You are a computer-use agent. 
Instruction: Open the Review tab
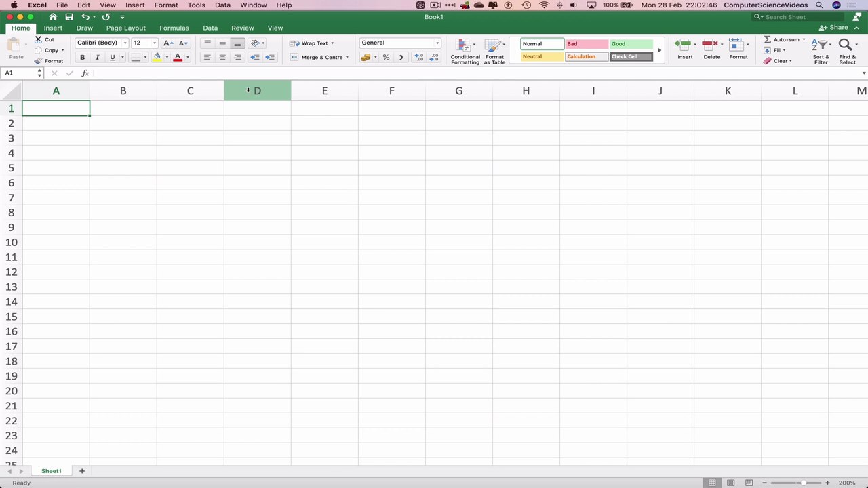(x=242, y=28)
